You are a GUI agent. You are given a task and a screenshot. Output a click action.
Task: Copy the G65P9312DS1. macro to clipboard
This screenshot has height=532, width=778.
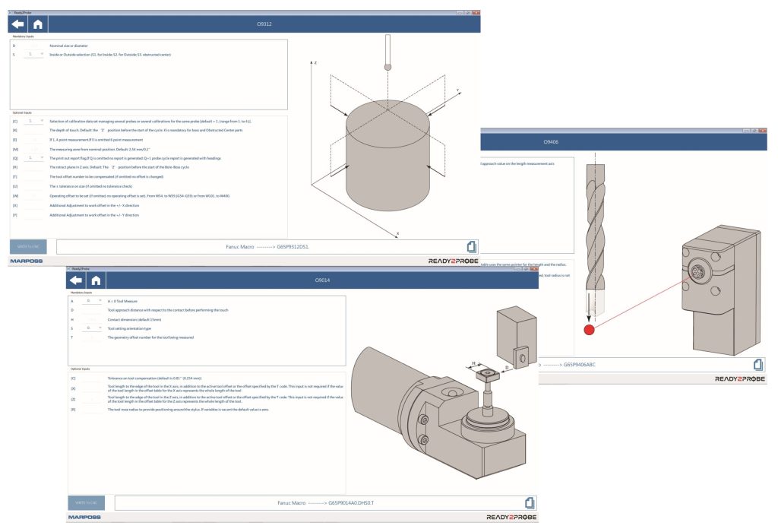point(472,246)
